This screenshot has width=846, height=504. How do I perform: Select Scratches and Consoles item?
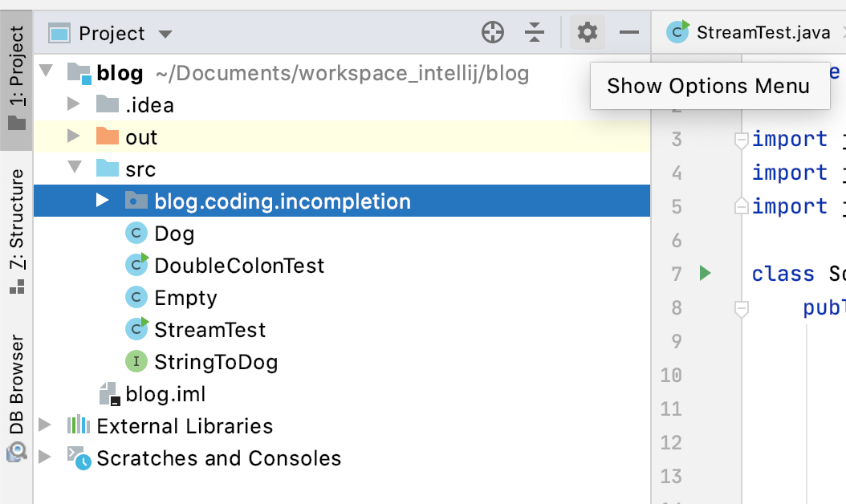tap(218, 458)
